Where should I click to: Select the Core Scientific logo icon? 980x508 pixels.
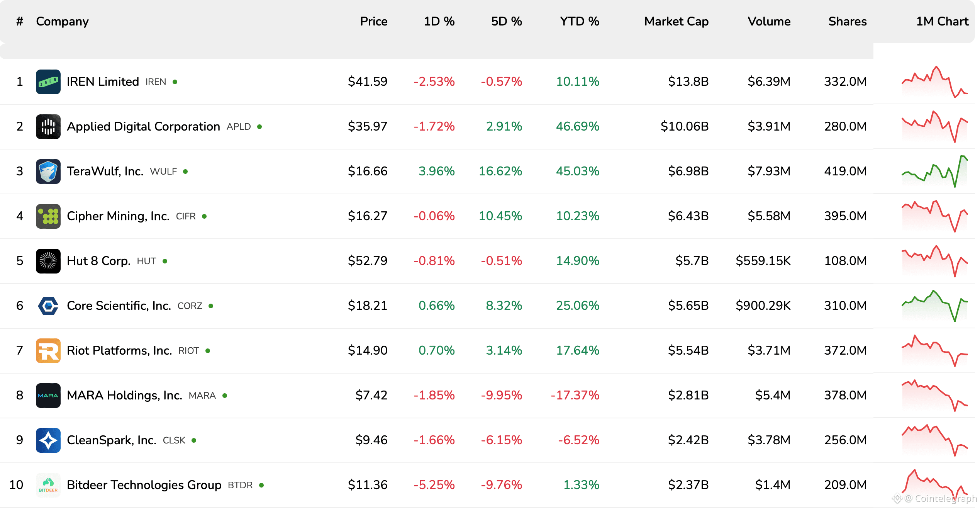[x=48, y=306]
